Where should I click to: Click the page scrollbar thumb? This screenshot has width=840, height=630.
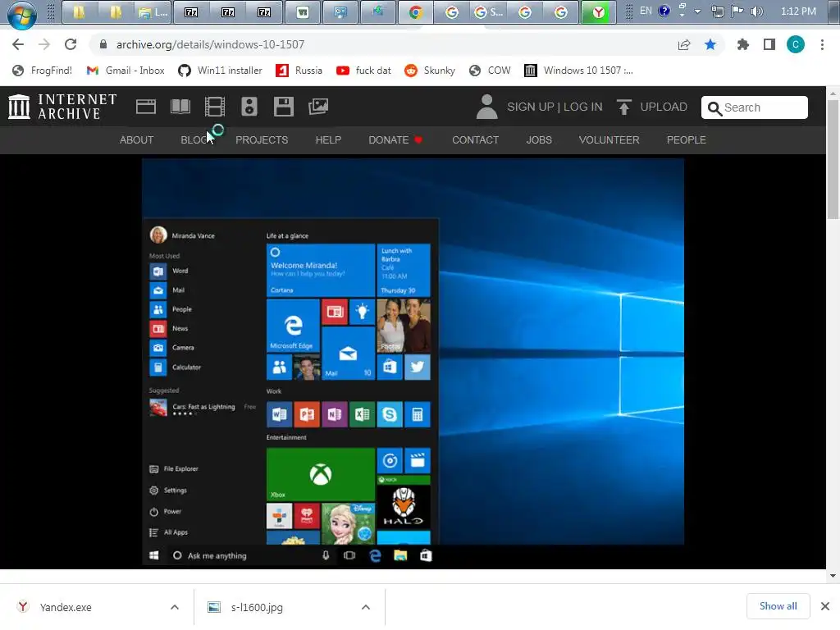click(833, 159)
